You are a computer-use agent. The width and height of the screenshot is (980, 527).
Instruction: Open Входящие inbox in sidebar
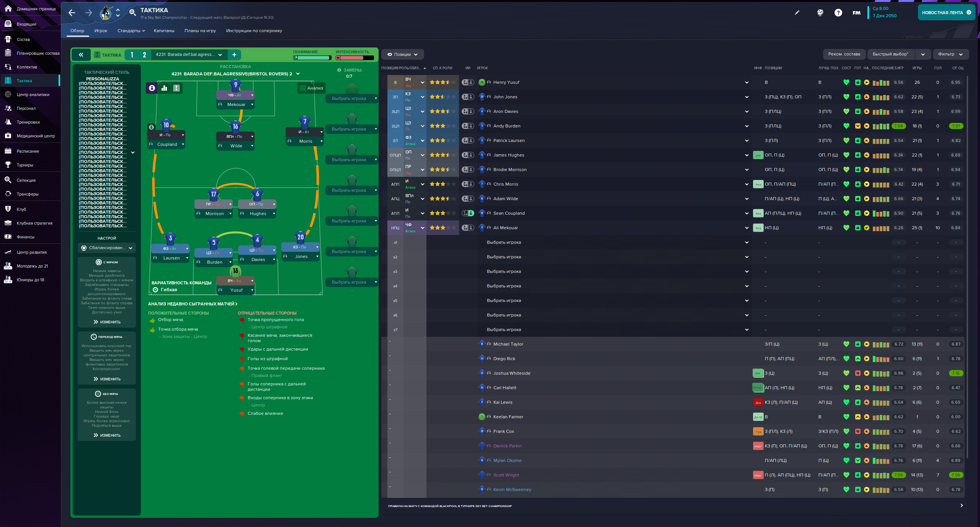click(30, 24)
